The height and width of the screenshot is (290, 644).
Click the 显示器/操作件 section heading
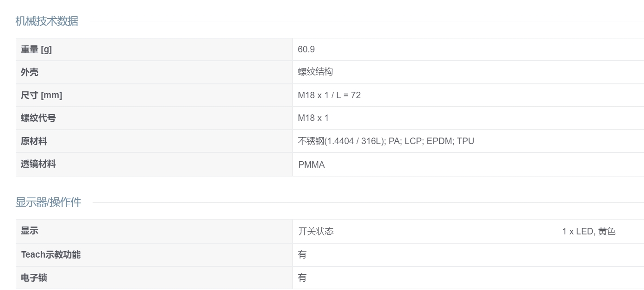[x=48, y=202]
